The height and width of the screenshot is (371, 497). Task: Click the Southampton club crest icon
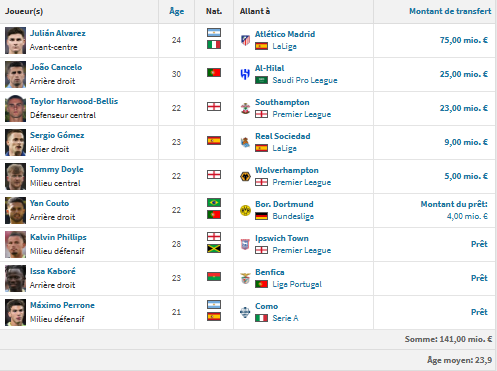[245, 108]
